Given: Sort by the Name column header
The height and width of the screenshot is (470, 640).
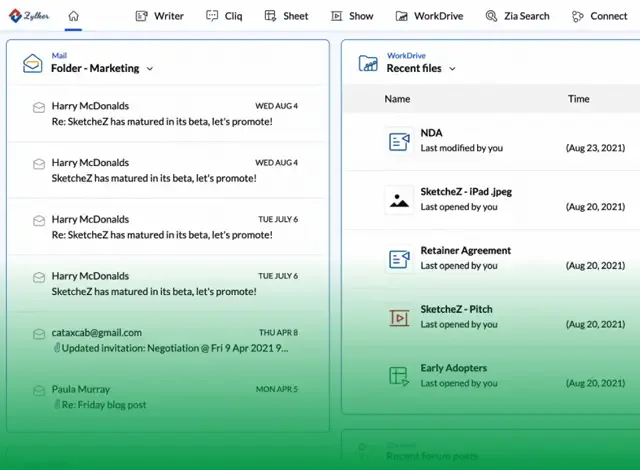Looking at the screenshot, I should (397, 99).
